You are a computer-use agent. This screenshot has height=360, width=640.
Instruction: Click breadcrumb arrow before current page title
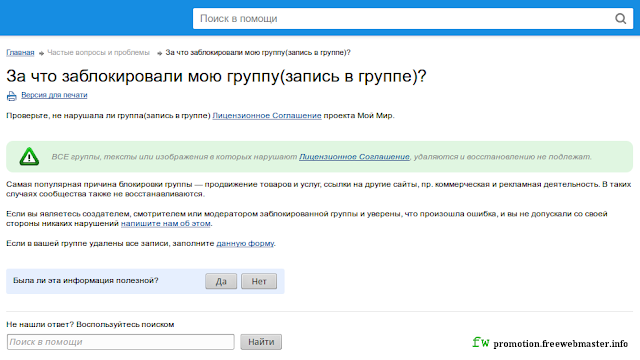[160, 53]
